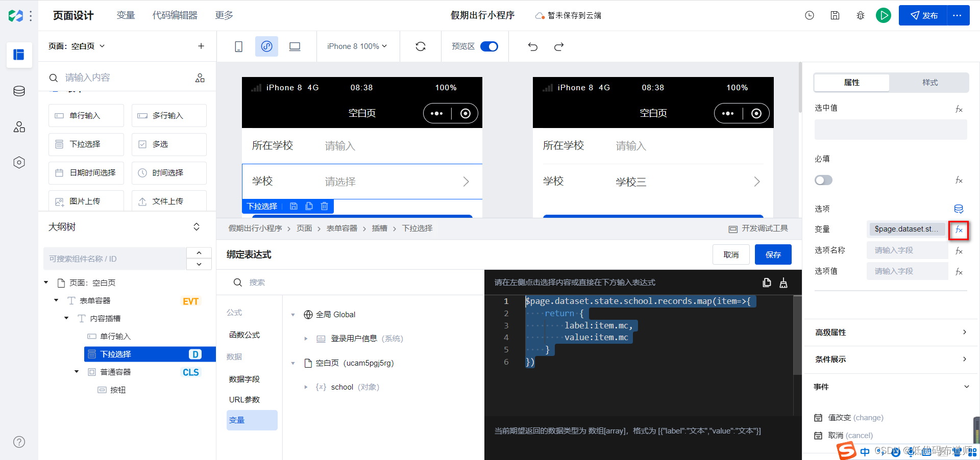Image resolution: width=980 pixels, height=460 pixels.
Task: Select the 数据字段 category
Action: tap(244, 379)
